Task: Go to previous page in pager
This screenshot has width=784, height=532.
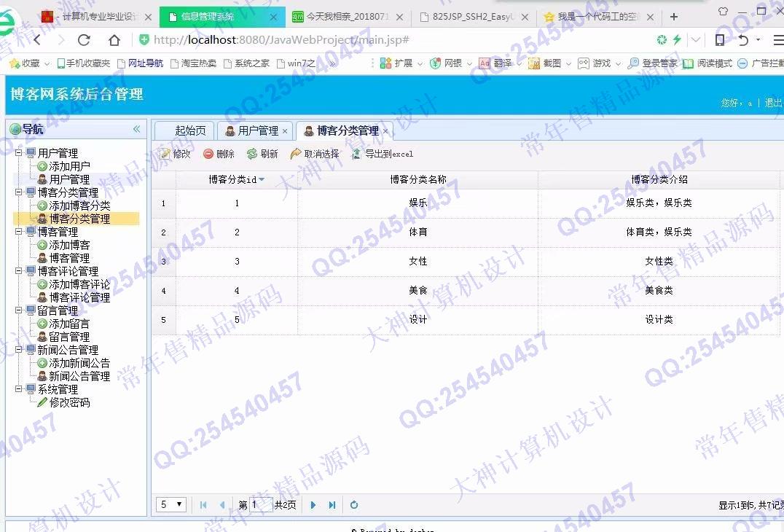Action: pyautogui.click(x=222, y=505)
